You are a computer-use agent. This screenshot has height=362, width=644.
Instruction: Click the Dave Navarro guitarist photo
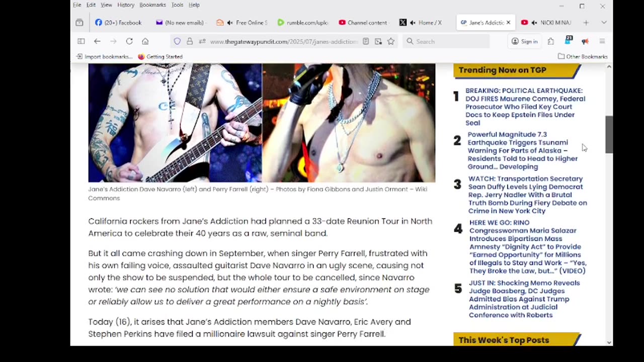pyautogui.click(x=175, y=123)
